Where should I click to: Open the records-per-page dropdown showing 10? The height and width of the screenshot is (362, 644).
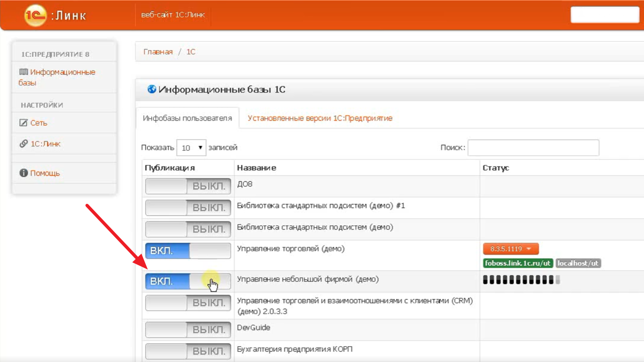[x=191, y=148]
